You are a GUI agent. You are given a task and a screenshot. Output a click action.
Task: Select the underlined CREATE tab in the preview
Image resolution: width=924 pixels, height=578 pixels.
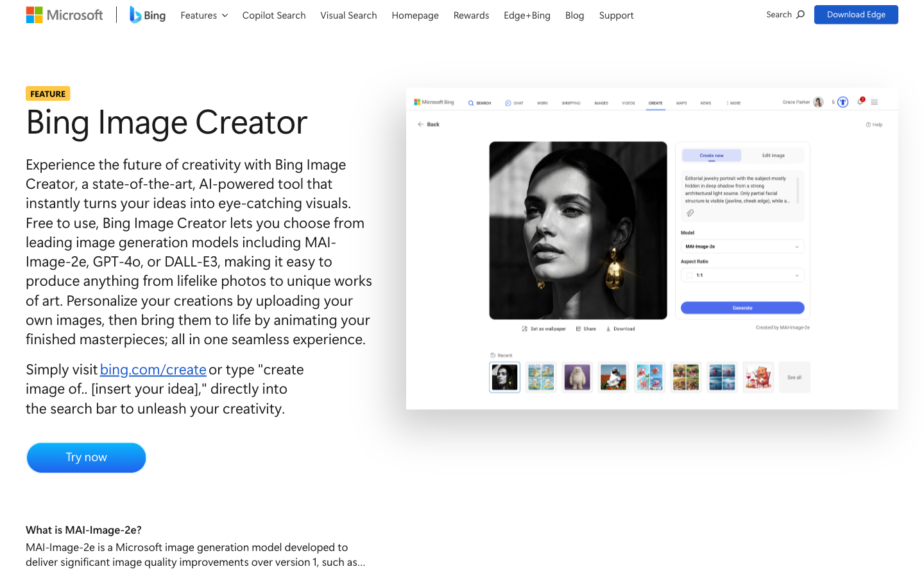click(655, 103)
